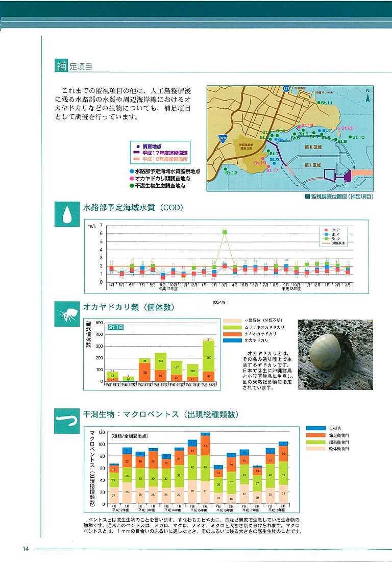Click the その他 blue legend swatch
Image resolution: width=392 pixels, height=562 pixels.
(x=315, y=428)
